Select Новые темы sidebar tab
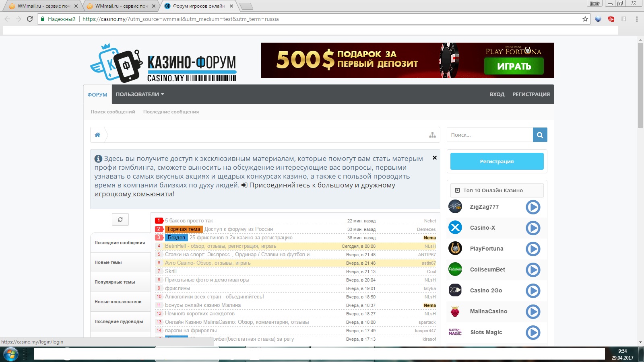 (x=120, y=262)
